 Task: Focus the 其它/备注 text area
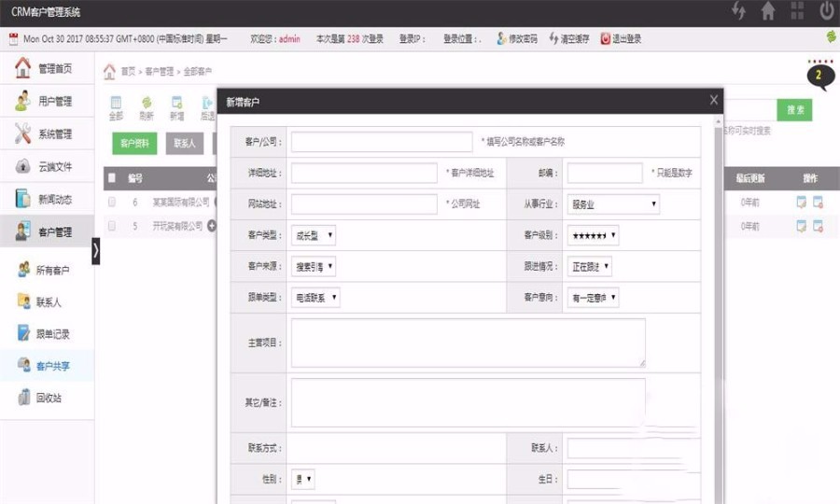click(x=469, y=402)
